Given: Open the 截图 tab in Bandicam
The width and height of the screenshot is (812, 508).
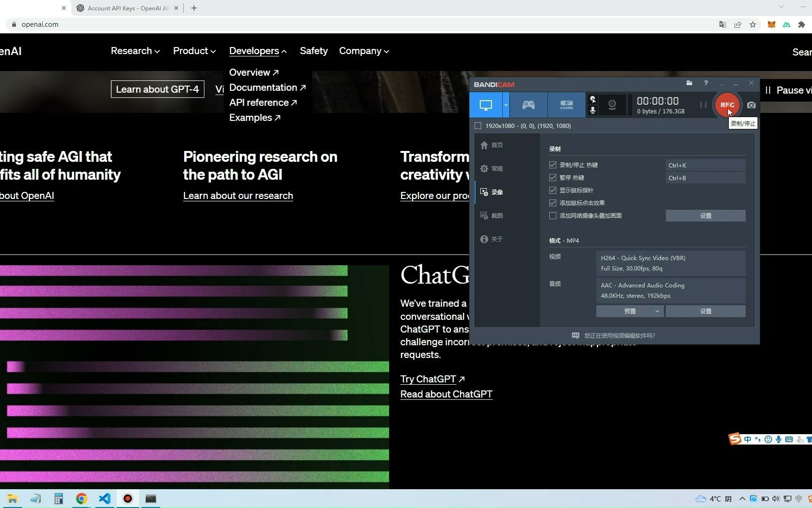Looking at the screenshot, I should click(x=492, y=216).
